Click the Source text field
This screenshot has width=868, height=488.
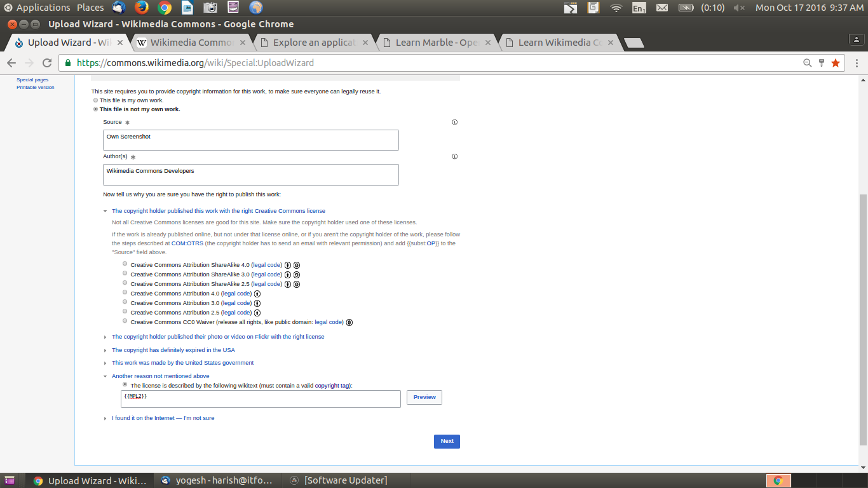pyautogui.click(x=251, y=140)
